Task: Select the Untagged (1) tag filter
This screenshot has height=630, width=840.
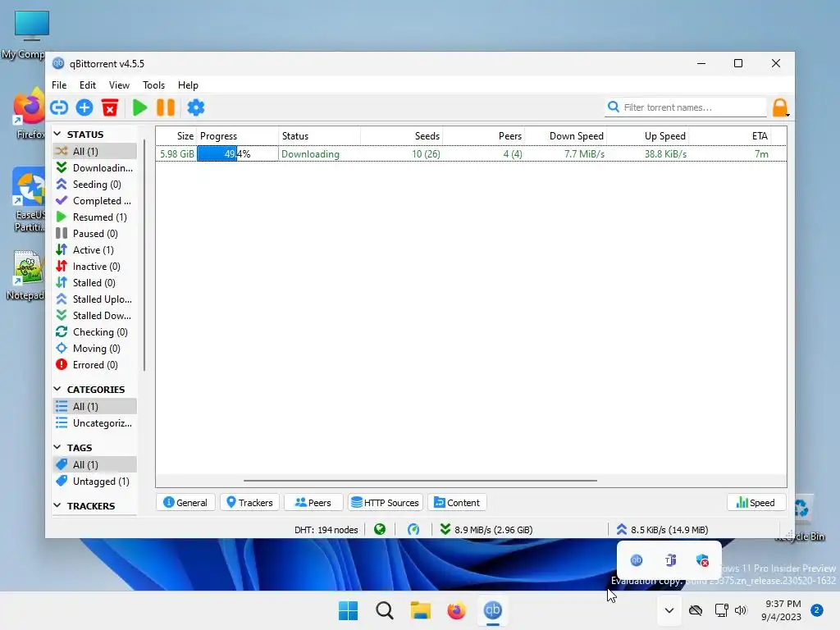Action: tap(95, 481)
